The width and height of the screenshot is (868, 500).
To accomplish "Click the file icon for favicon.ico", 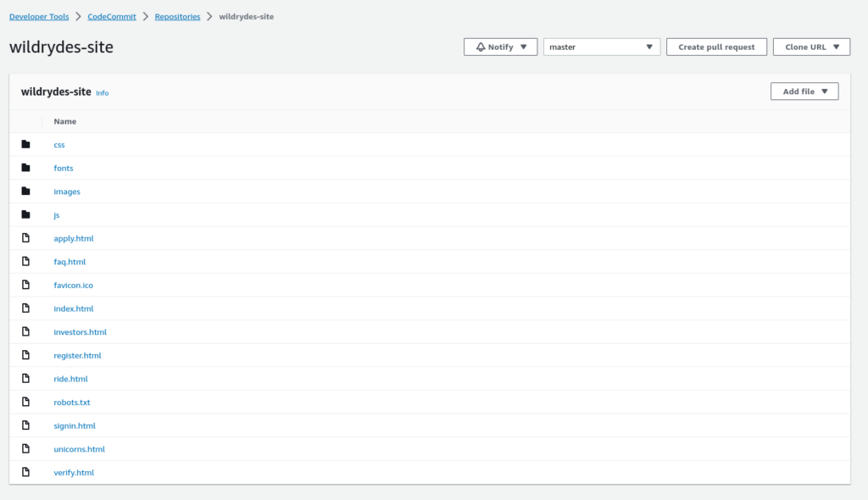I will coord(25,285).
